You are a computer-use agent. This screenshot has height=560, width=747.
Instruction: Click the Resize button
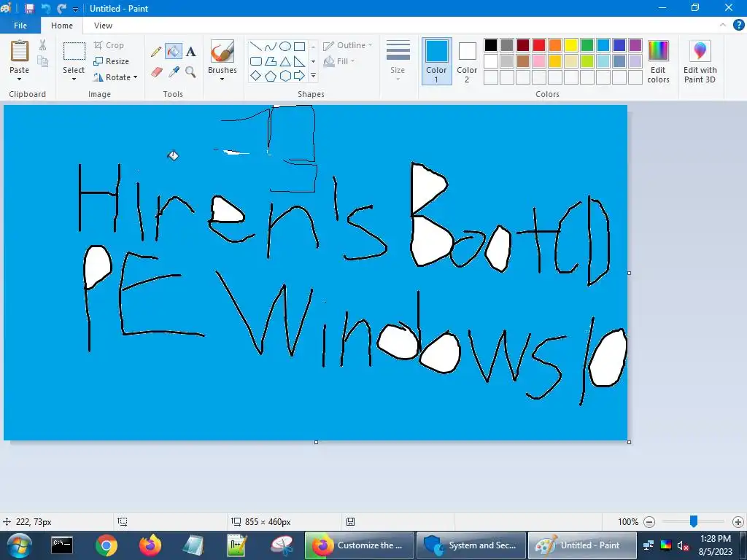click(112, 61)
